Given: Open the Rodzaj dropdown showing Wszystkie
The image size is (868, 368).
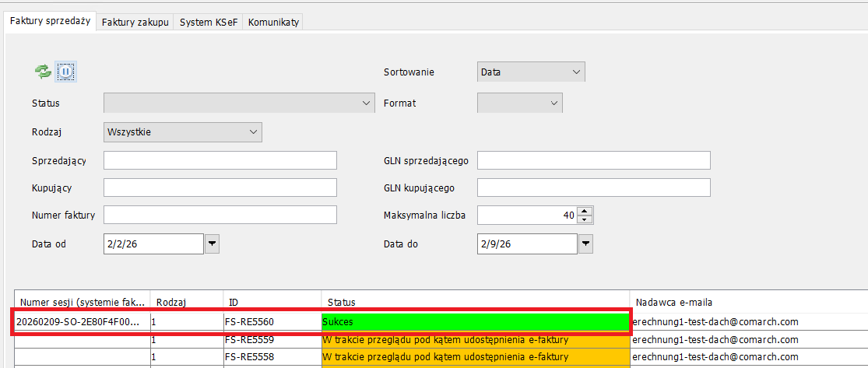Looking at the screenshot, I should tap(183, 132).
